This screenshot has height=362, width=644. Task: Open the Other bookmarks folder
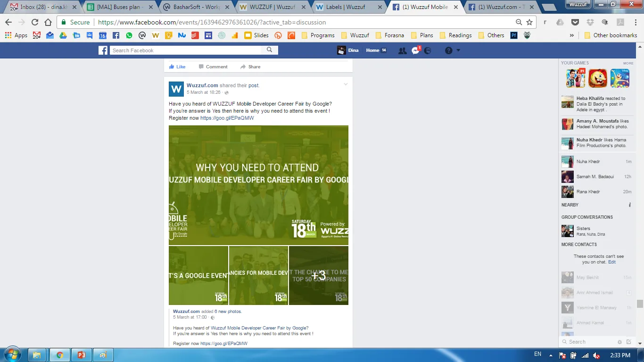[x=611, y=35]
